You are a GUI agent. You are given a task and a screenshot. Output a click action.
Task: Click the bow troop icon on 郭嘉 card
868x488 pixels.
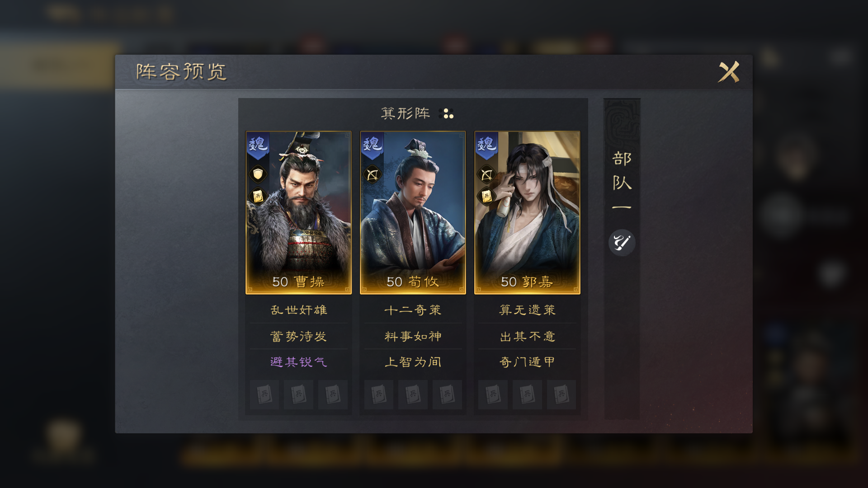point(486,174)
